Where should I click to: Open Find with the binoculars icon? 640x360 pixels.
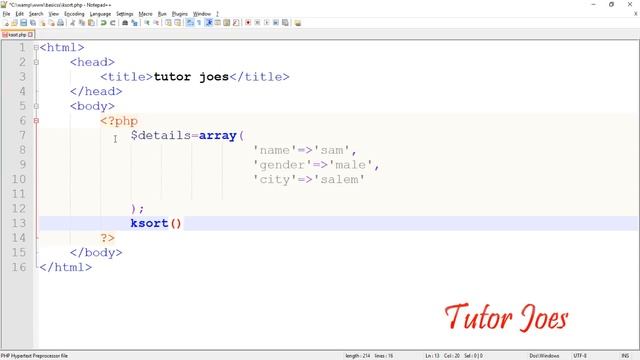pos(125,23)
